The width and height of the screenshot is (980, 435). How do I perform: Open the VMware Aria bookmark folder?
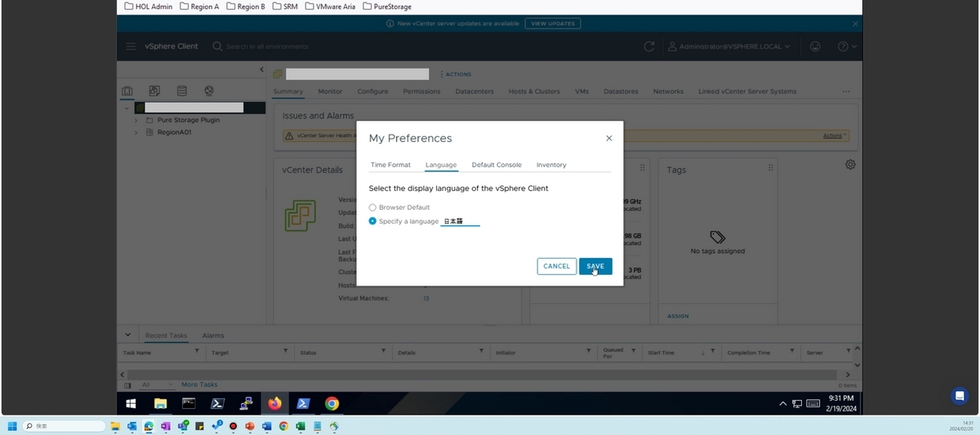(330, 7)
